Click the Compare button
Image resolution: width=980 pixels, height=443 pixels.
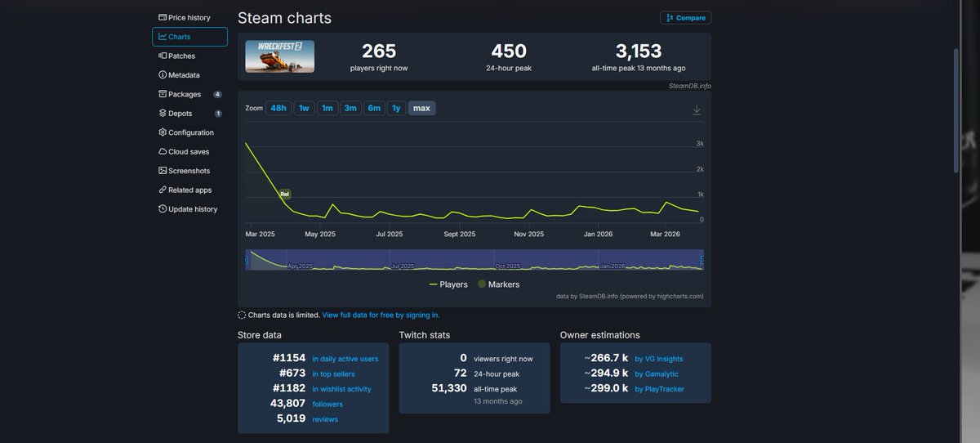click(685, 18)
